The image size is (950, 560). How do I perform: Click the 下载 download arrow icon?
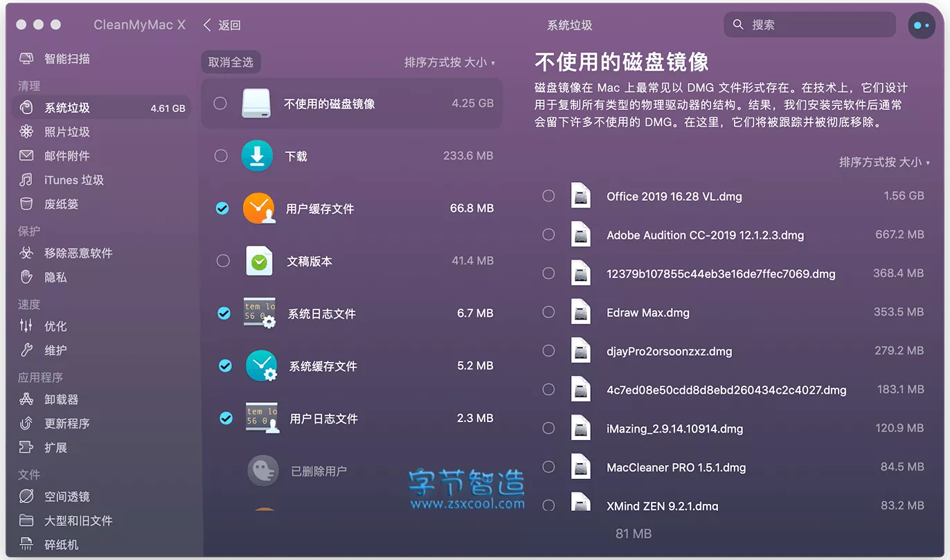pyautogui.click(x=257, y=156)
